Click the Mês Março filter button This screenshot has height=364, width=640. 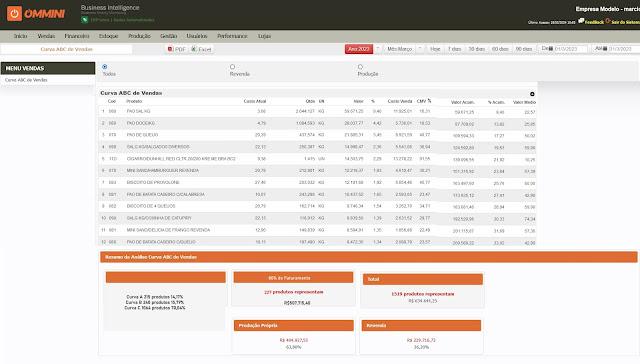[x=400, y=49]
